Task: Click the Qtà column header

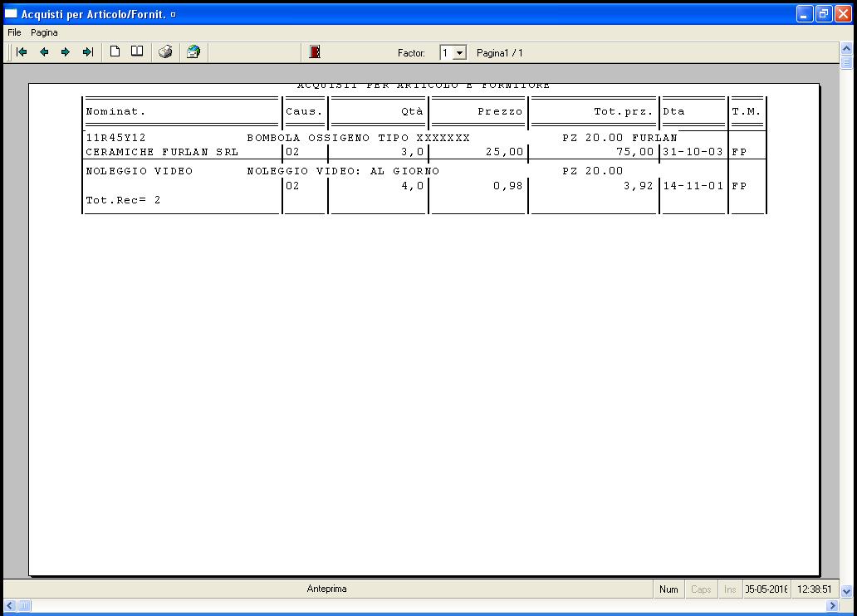Action: (x=412, y=111)
